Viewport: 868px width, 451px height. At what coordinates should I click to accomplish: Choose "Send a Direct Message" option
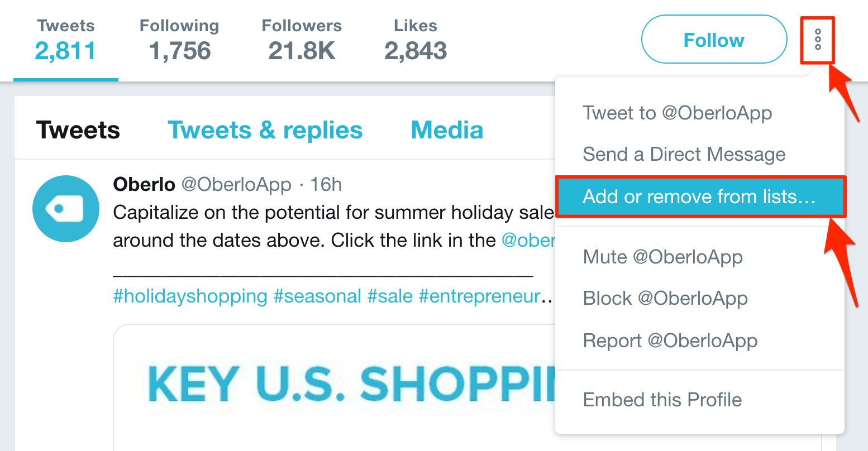[684, 154]
